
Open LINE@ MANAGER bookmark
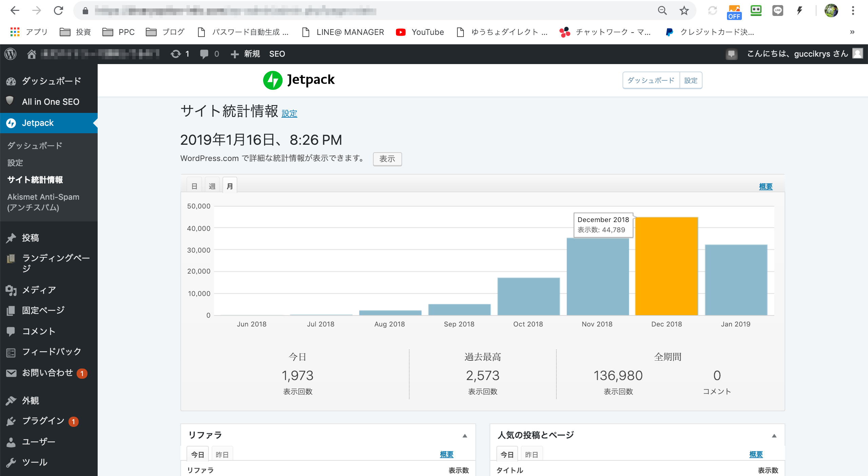pos(343,32)
